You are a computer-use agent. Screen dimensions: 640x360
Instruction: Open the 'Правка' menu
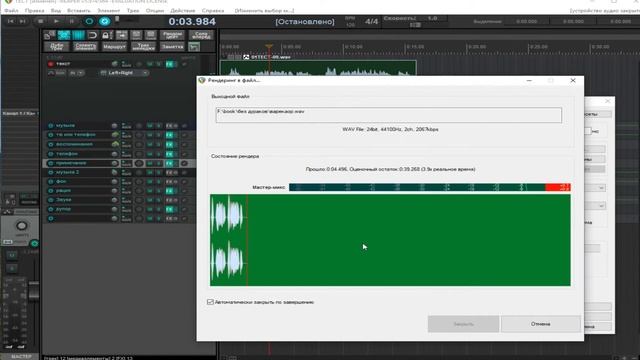tap(34, 10)
